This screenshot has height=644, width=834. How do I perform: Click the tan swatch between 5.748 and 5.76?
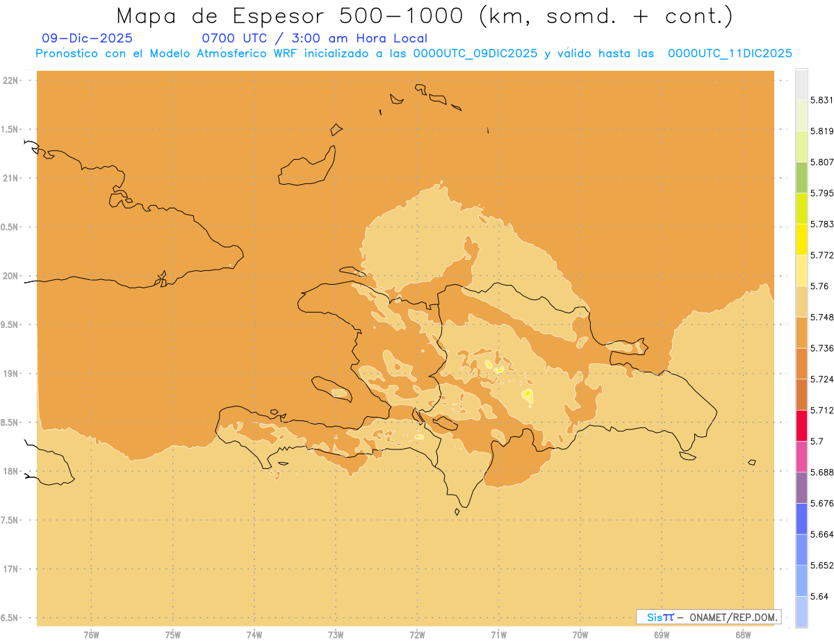click(x=801, y=302)
